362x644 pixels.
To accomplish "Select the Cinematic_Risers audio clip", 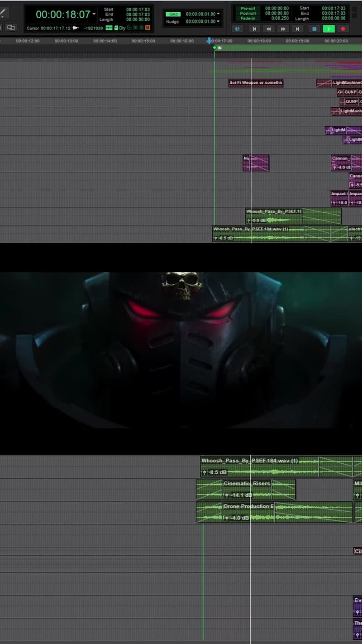I will pos(246,490).
